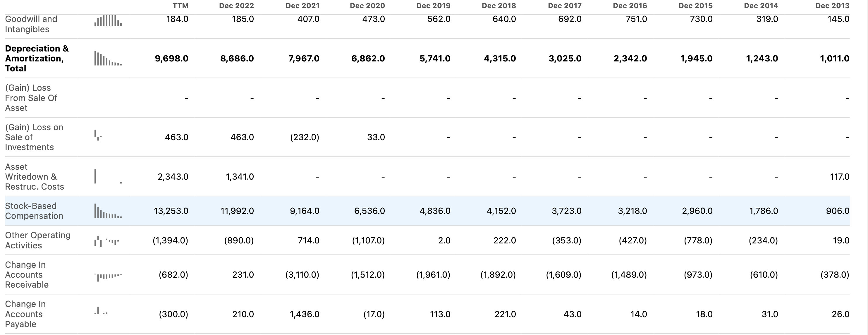Click the Dec 2021 Accounts Payable value 1,436.0
Viewport: 868px width, 335px height.
point(304,314)
